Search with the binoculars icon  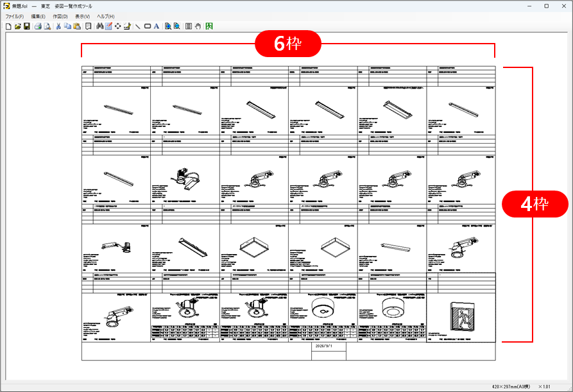point(99,26)
